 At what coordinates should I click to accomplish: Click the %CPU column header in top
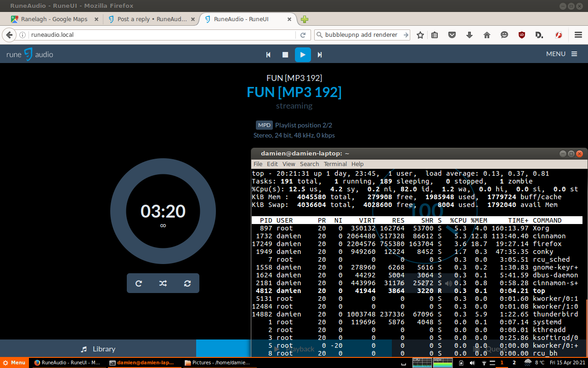[458, 220]
